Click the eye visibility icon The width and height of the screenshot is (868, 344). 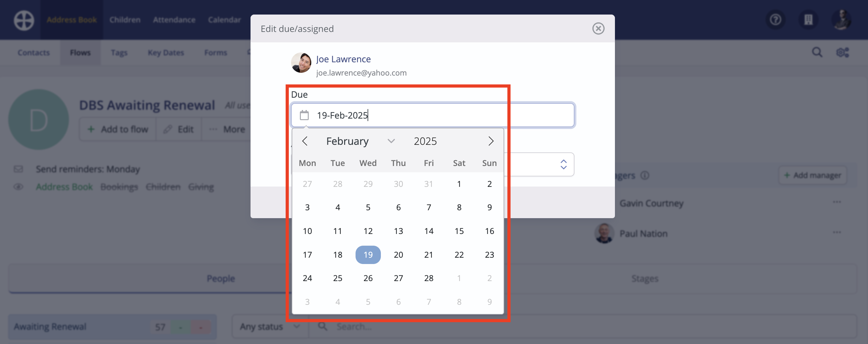click(18, 187)
